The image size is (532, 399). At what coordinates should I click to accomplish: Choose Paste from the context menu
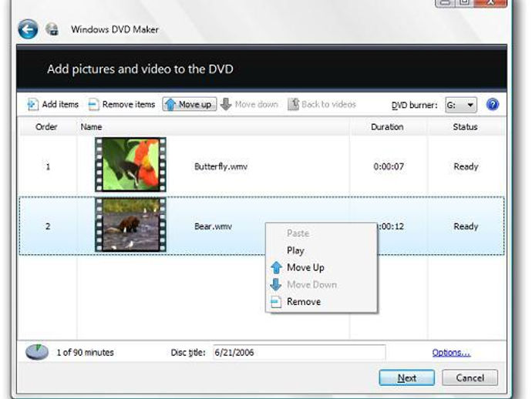(x=321, y=233)
